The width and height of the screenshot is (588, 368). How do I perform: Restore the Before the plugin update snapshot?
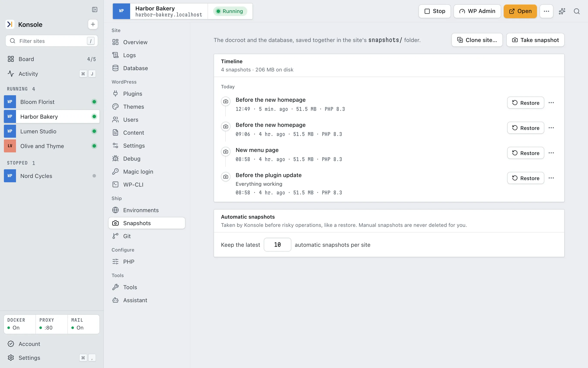click(526, 178)
